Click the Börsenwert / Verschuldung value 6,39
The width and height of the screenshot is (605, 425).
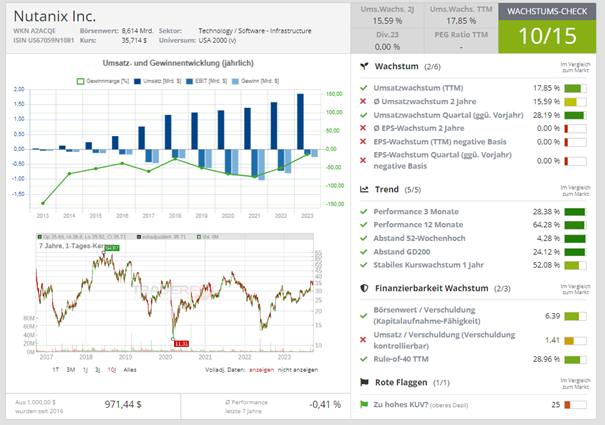click(x=552, y=316)
